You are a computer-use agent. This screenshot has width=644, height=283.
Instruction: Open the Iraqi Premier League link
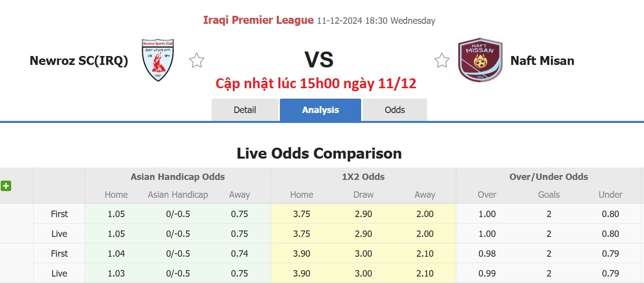(x=258, y=20)
